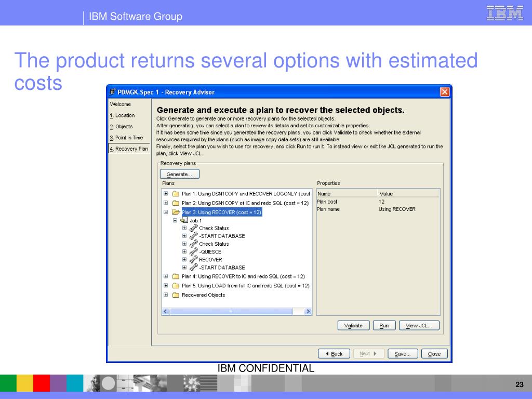Expand Plan 4 Using RECOVER to IC
The height and width of the screenshot is (399, 532).
click(x=166, y=276)
